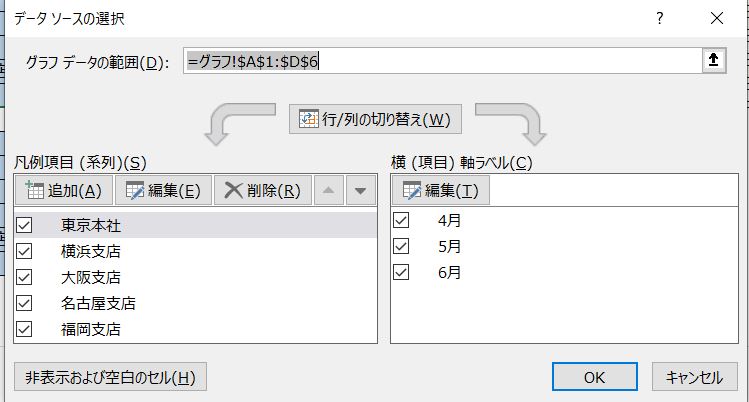The height and width of the screenshot is (402, 749).
Task: Click the collapse dialog range selector icon
Action: (713, 61)
